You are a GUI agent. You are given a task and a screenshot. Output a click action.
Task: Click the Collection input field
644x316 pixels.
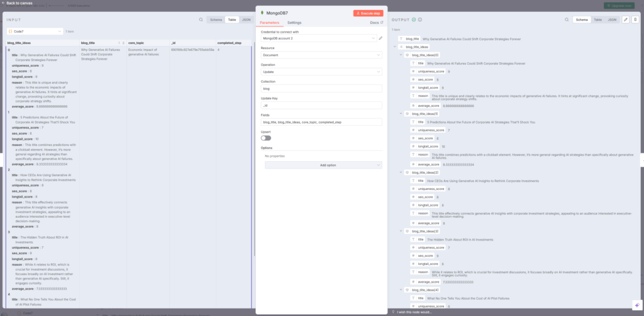coord(321,89)
